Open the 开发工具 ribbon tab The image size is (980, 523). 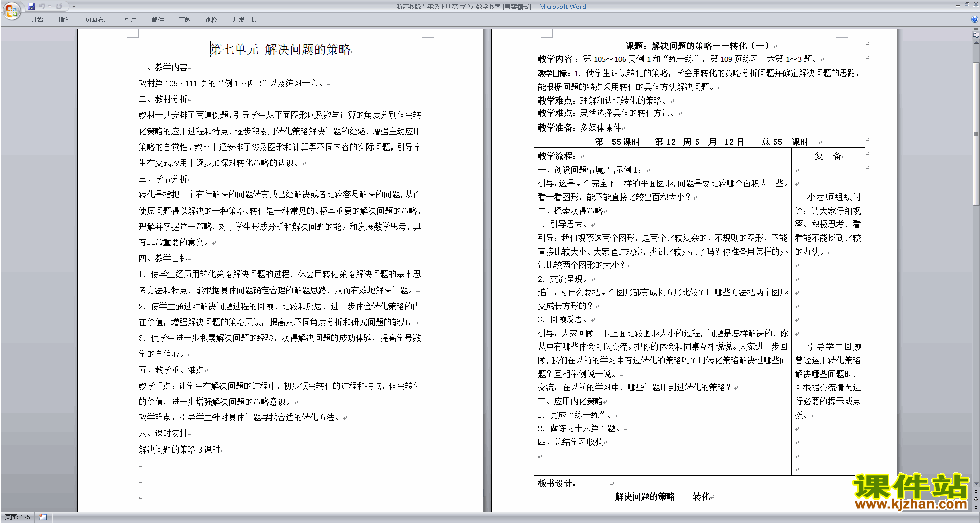point(245,20)
